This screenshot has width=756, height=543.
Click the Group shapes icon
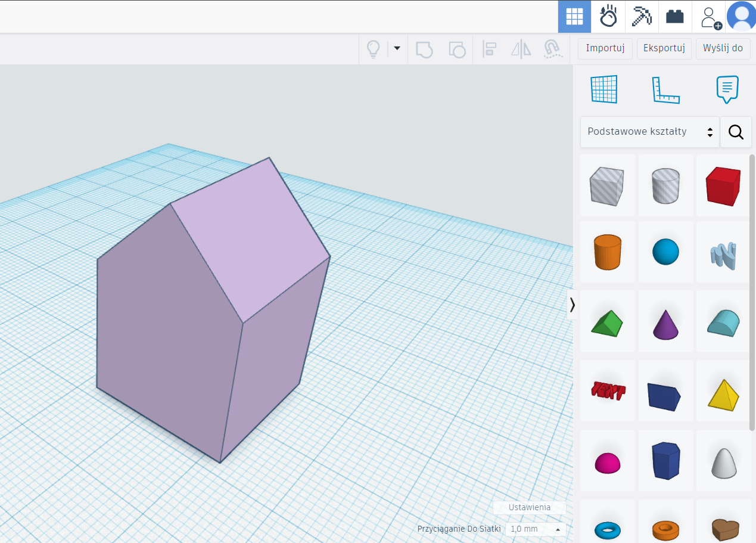424,49
